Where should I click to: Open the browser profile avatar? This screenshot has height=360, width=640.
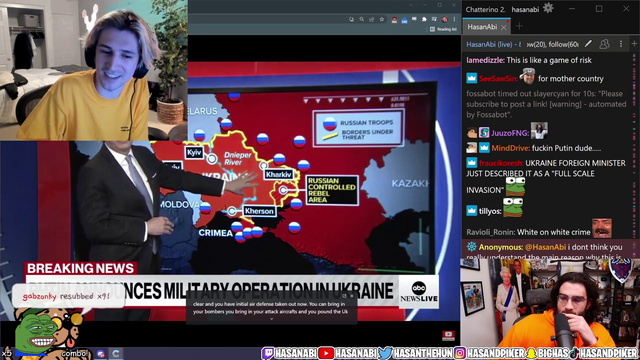coord(444,19)
